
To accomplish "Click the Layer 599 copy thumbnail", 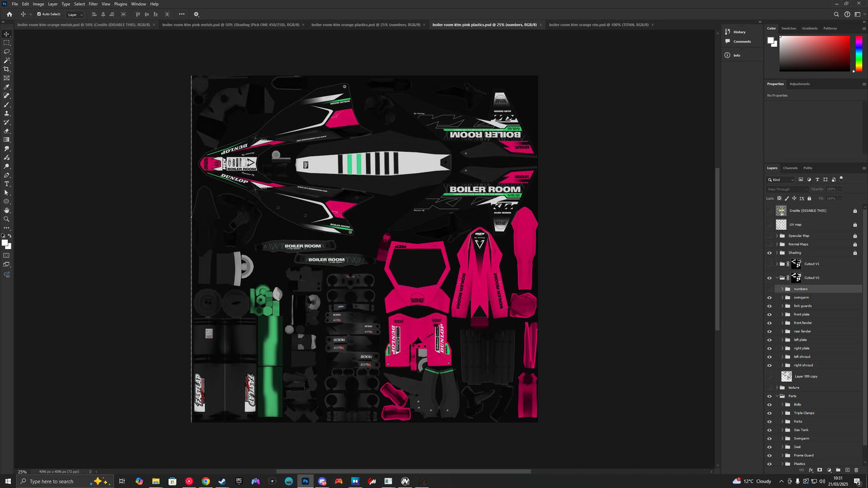I will [786, 376].
